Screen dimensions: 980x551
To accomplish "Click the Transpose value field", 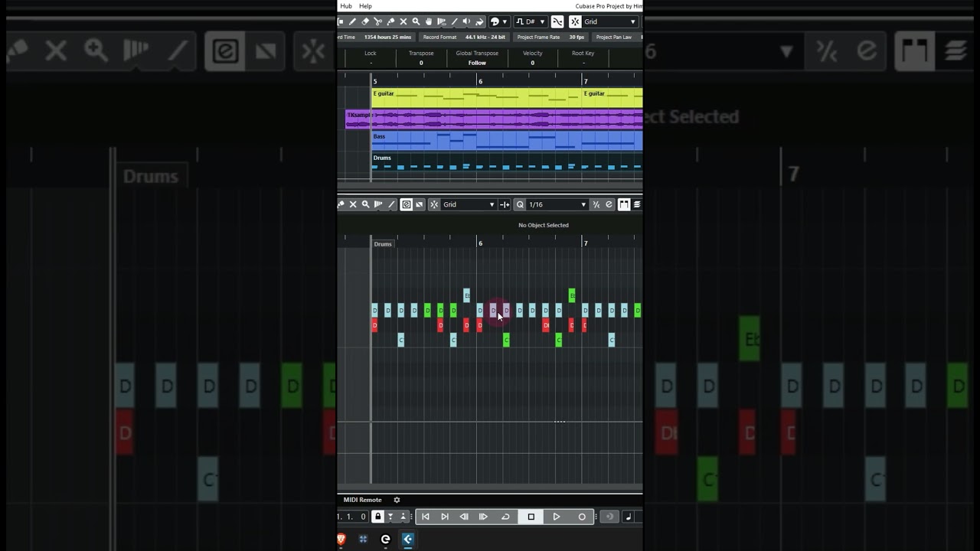I will (x=421, y=63).
